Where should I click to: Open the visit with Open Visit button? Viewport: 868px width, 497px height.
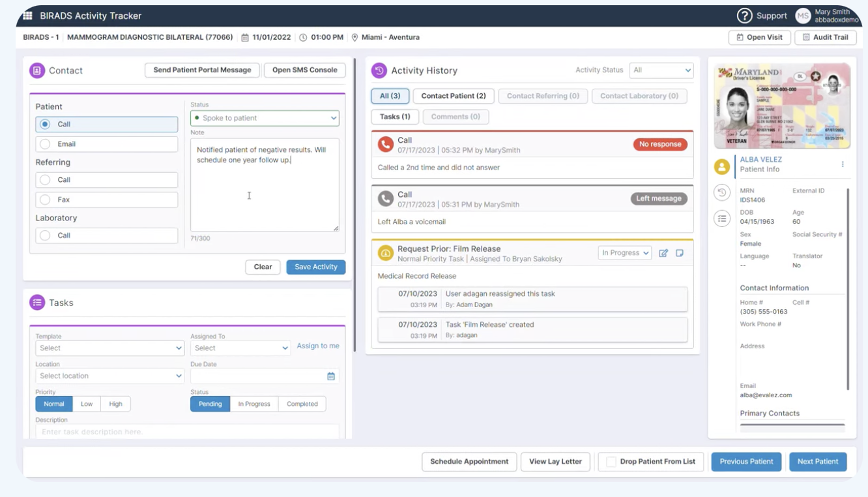tap(760, 38)
